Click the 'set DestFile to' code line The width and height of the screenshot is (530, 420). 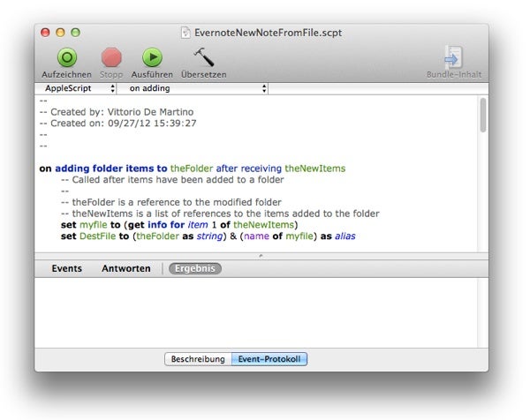(208, 236)
